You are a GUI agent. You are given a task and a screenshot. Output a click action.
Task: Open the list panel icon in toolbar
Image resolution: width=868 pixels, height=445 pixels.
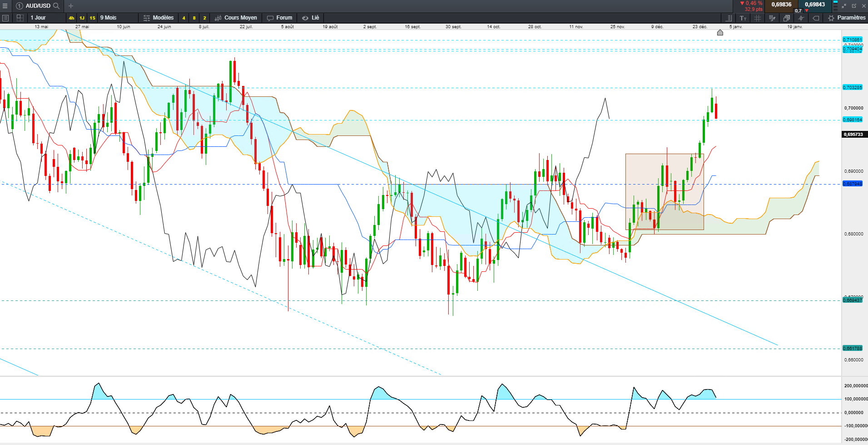click(x=5, y=18)
